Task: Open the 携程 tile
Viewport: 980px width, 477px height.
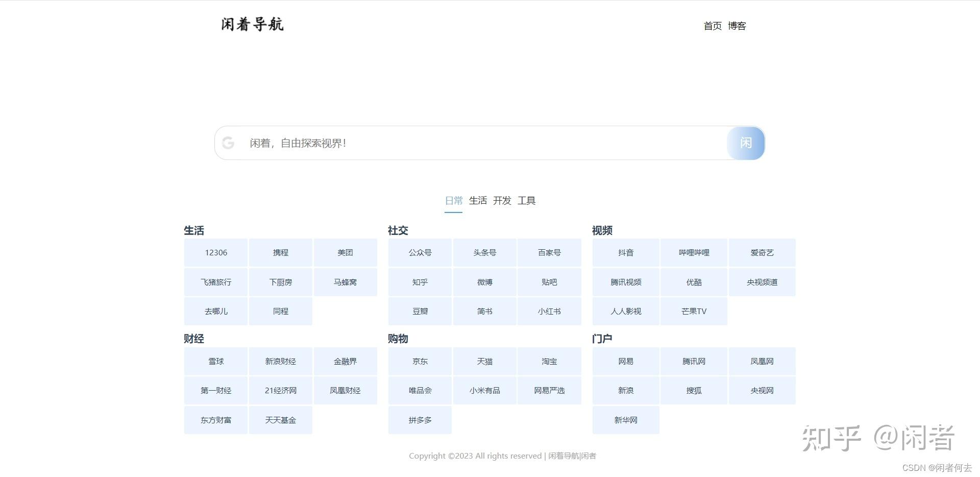Action: [281, 253]
